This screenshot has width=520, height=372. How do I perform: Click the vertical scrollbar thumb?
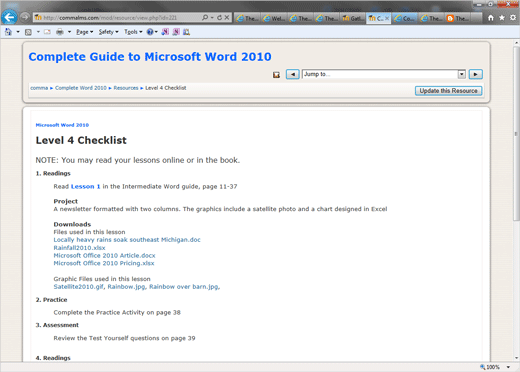[516, 133]
